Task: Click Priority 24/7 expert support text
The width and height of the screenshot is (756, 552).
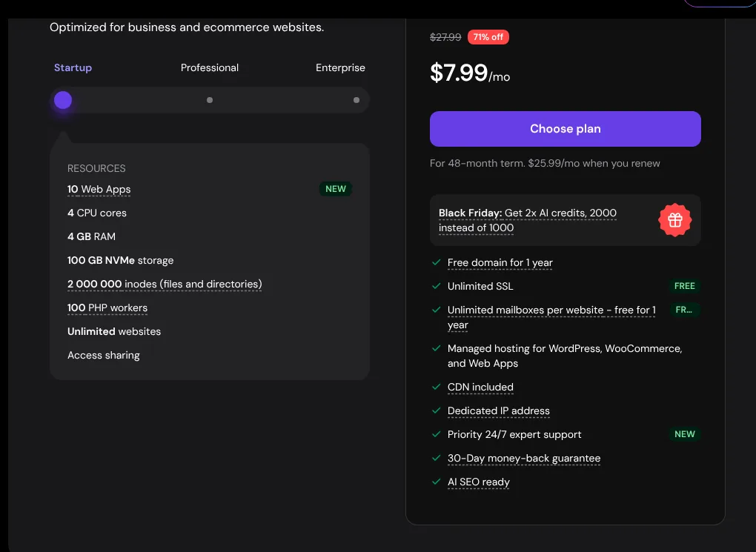Action: [x=514, y=434]
